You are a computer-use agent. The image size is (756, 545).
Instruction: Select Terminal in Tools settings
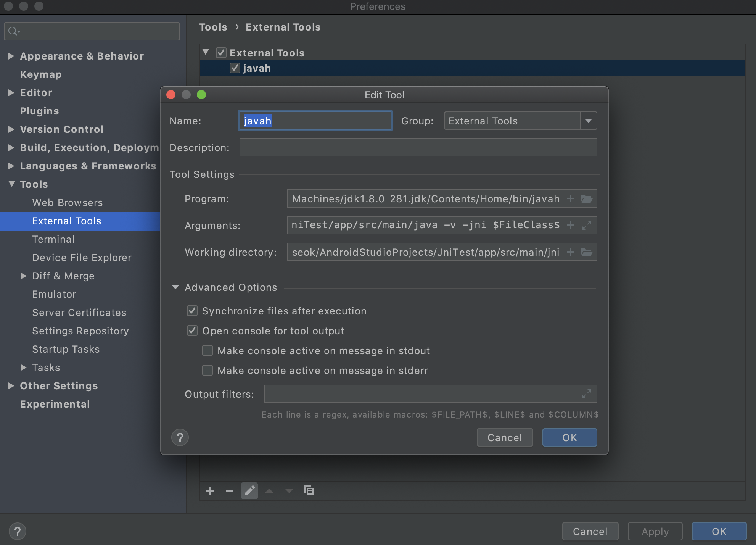[53, 239]
